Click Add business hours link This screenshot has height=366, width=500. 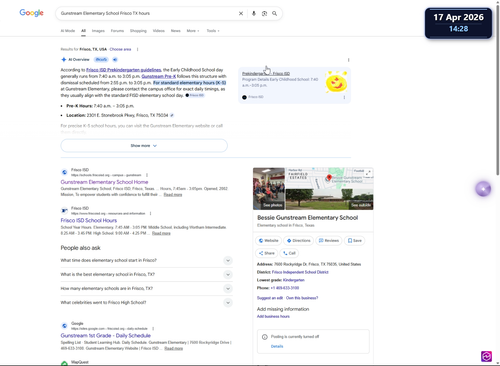[273, 317]
